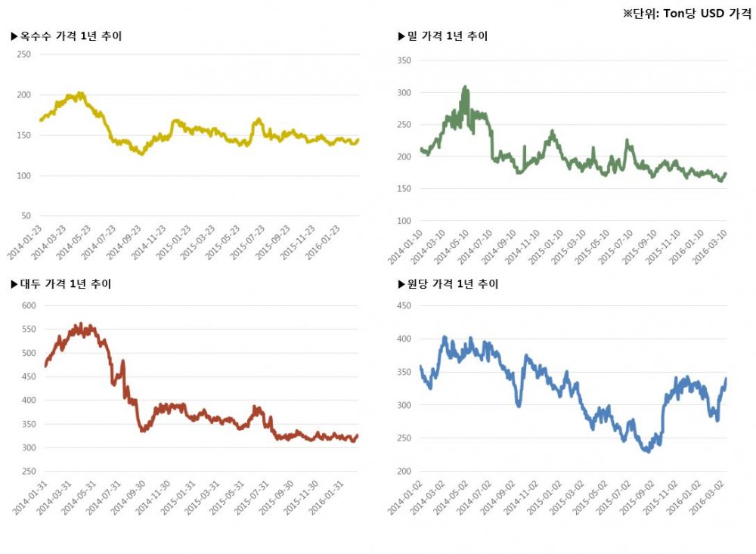The height and width of the screenshot is (554, 756).
Task: Click the triangle marker before 대두 title
Action: click(14, 284)
